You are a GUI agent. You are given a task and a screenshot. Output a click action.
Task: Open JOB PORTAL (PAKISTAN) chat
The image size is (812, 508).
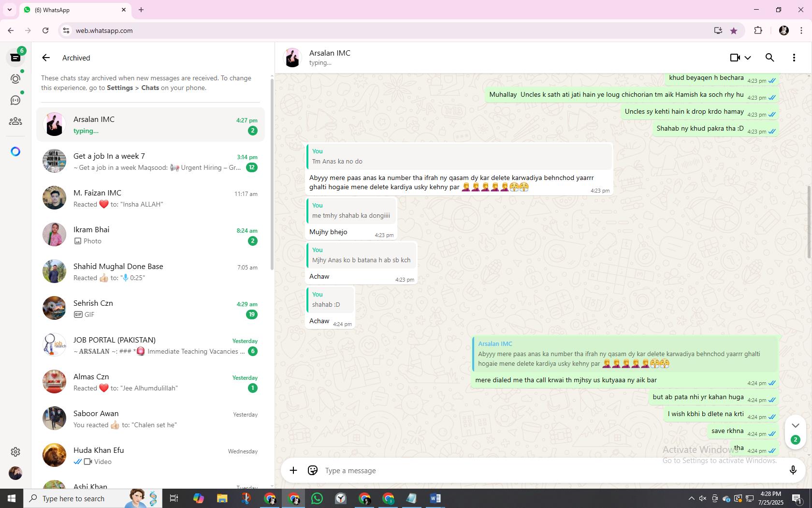[150, 345]
